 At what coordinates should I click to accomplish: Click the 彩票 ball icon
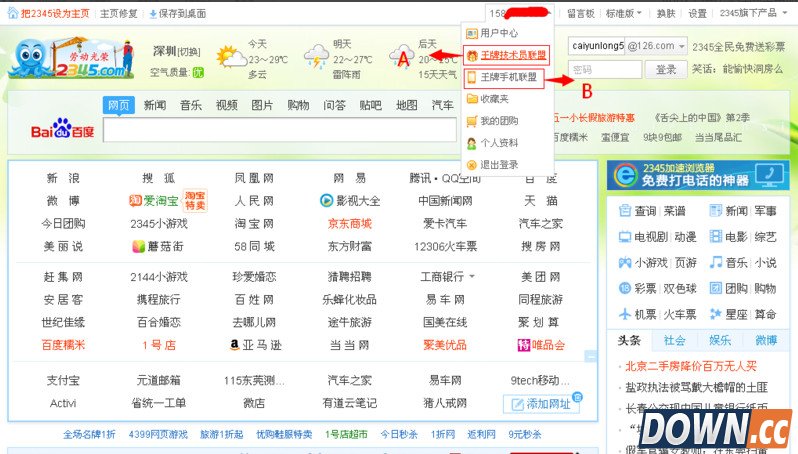click(625, 288)
